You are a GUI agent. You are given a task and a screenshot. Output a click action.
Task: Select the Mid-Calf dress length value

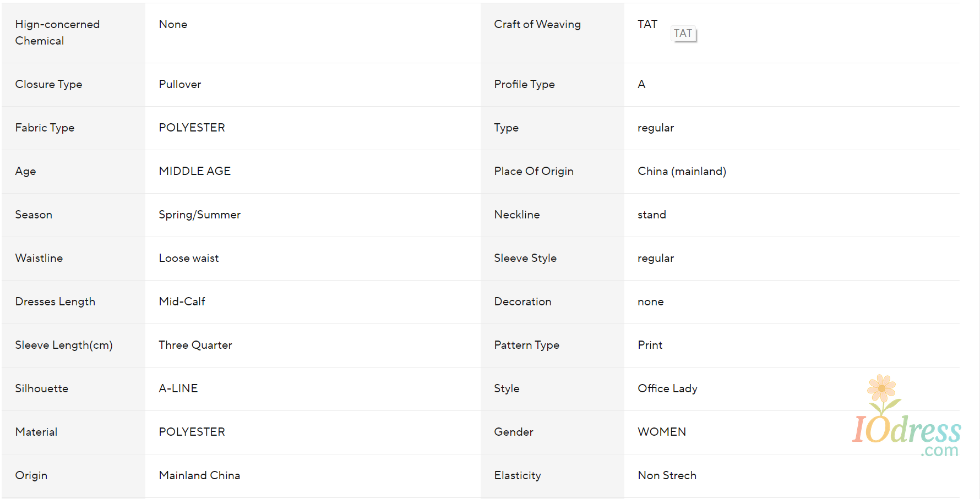pos(182,301)
